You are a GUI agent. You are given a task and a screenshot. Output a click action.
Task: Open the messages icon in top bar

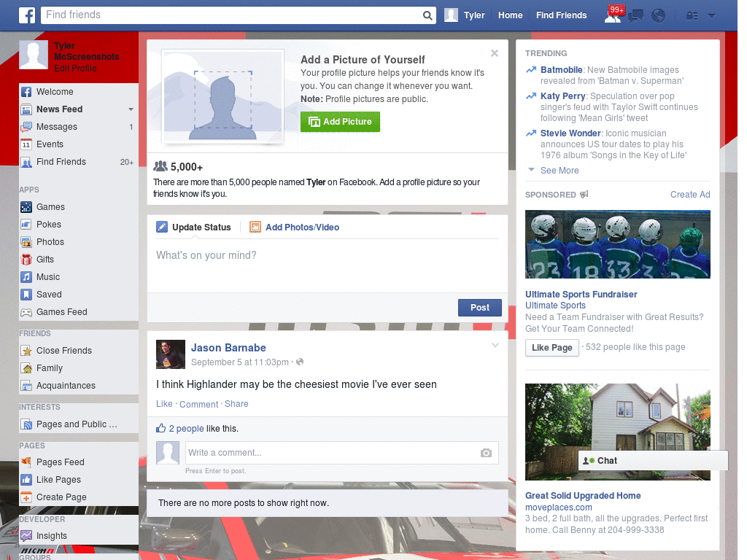(x=635, y=16)
